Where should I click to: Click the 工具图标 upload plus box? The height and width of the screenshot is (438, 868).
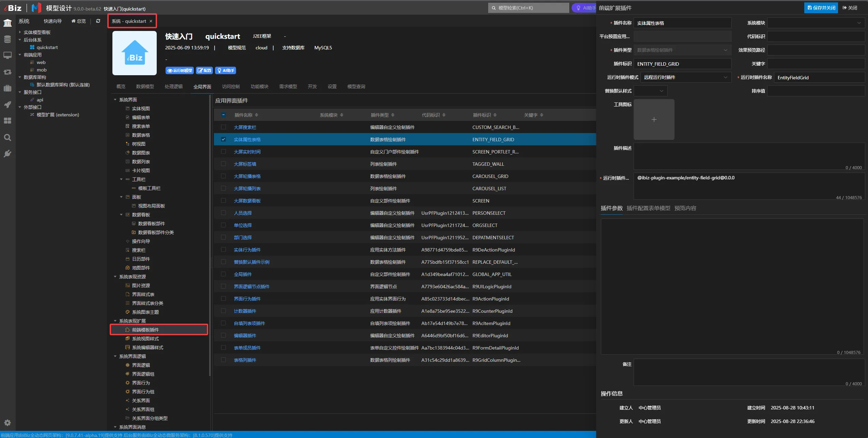tap(654, 119)
